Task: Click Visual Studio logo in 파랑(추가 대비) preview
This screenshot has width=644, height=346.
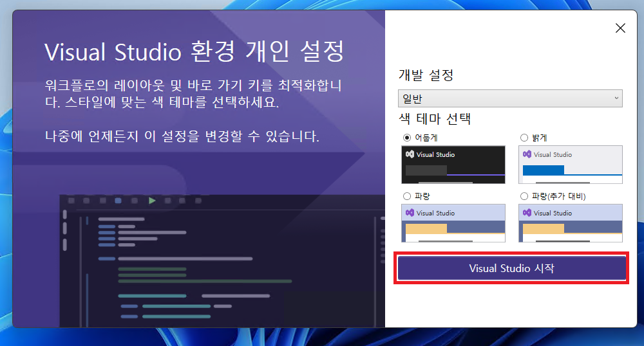Action: point(527,213)
